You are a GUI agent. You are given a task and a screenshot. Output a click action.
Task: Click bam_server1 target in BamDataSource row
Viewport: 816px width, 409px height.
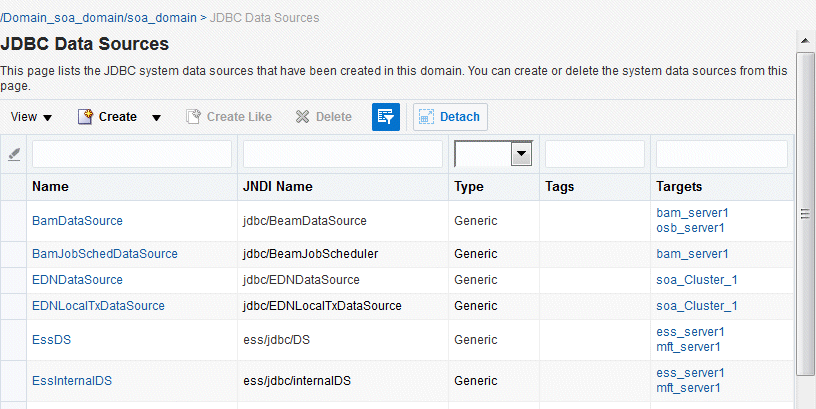coord(692,213)
